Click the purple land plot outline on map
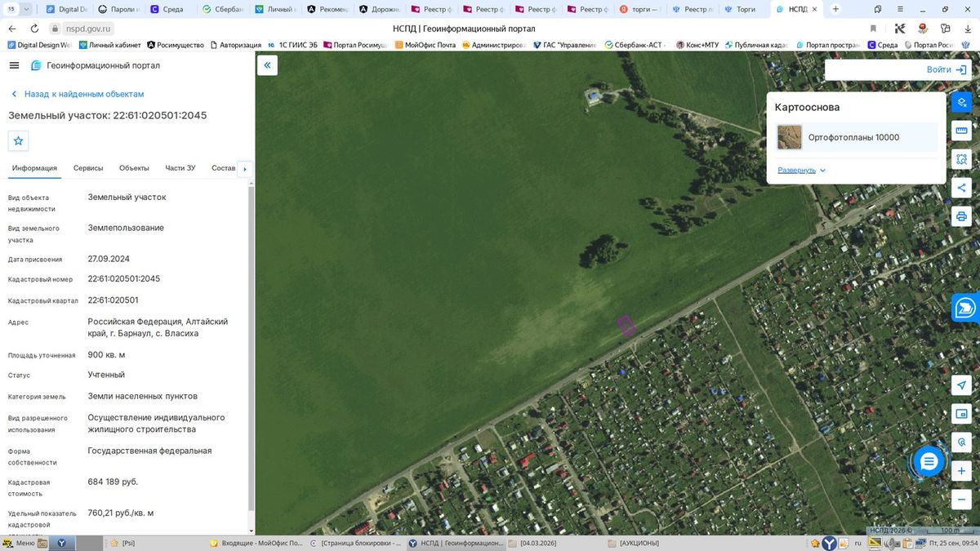The height and width of the screenshot is (551, 980). 626,326
